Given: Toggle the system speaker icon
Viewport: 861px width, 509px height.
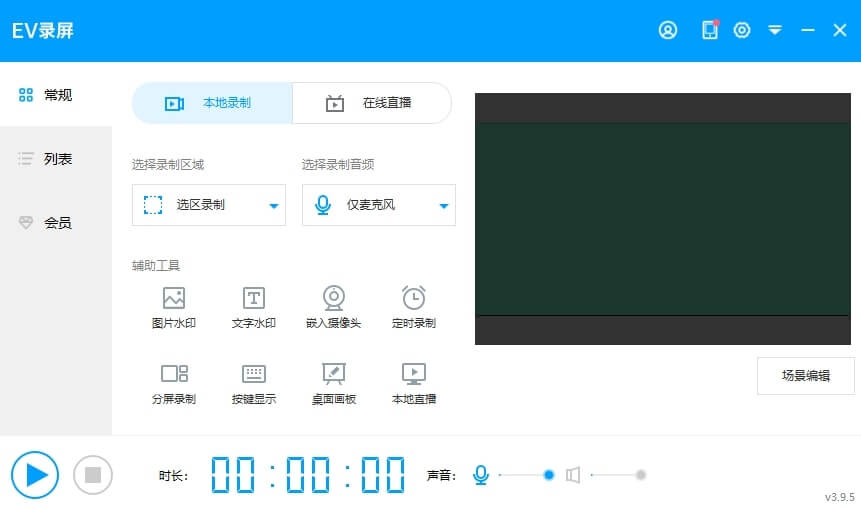Looking at the screenshot, I should (x=573, y=474).
